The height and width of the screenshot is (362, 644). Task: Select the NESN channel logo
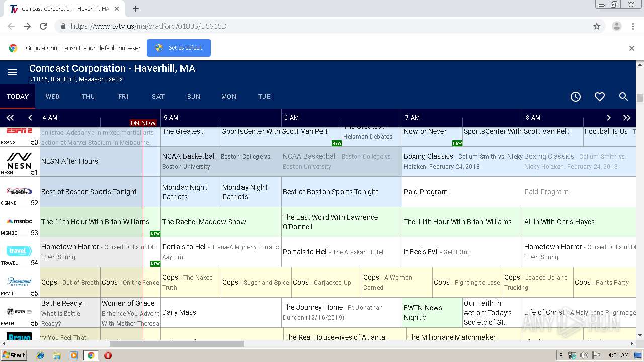pyautogui.click(x=20, y=160)
